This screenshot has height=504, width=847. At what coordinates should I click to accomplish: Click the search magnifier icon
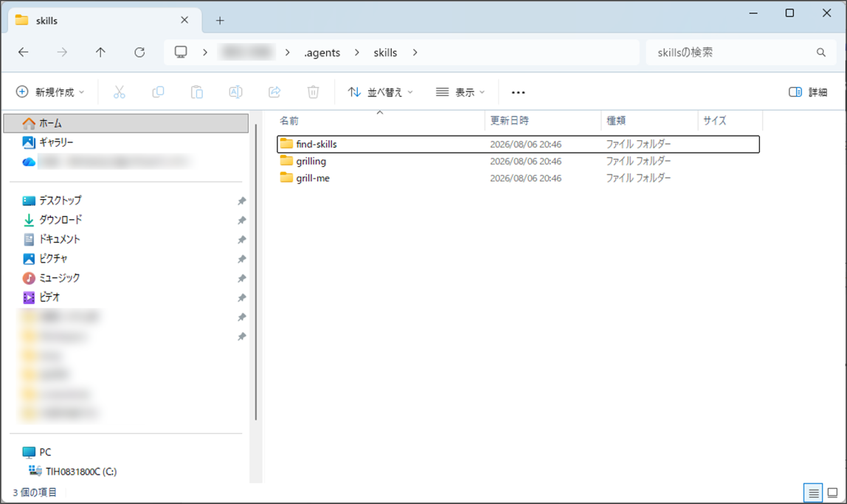[821, 52]
